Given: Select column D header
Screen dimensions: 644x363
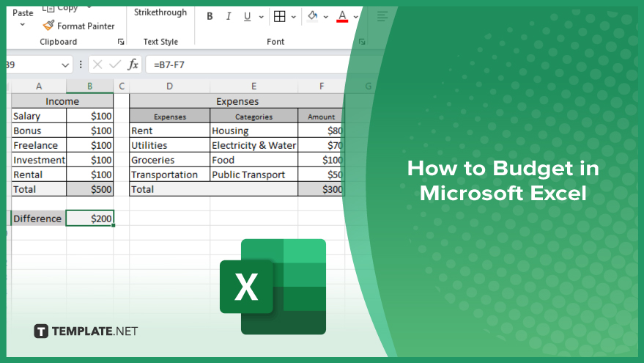Looking at the screenshot, I should (169, 87).
